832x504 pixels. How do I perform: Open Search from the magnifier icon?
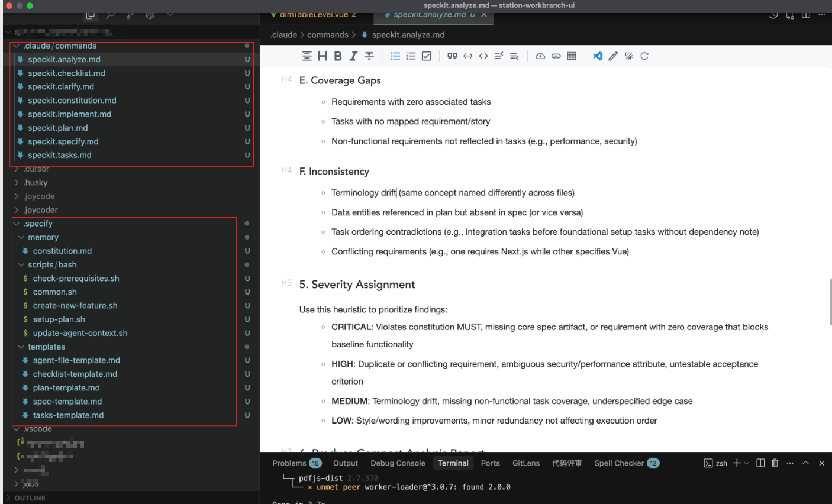110,15
